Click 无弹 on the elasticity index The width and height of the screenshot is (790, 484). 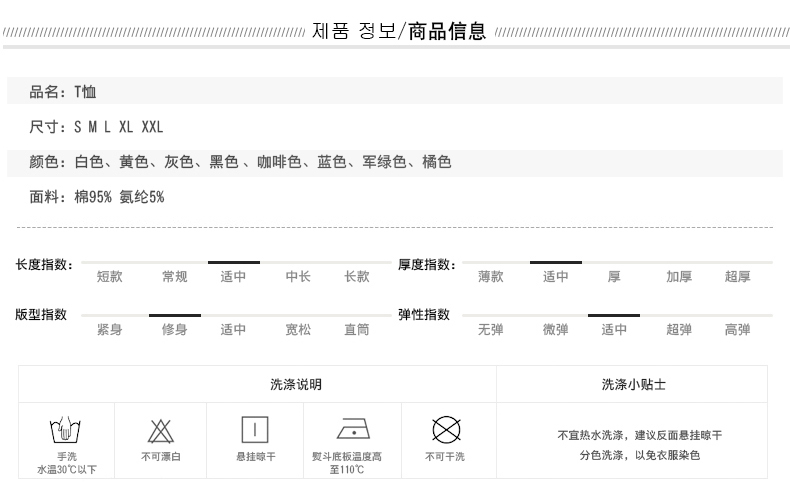tap(491, 329)
